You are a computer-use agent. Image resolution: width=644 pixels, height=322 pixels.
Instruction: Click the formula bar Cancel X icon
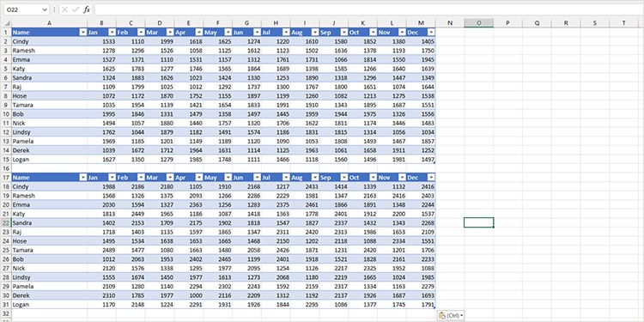(x=65, y=9)
